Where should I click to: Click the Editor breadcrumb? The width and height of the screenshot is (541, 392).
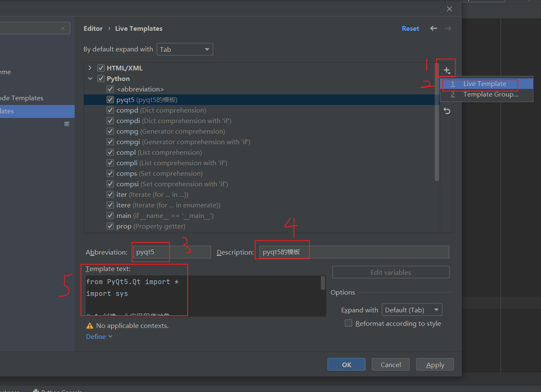coord(93,28)
